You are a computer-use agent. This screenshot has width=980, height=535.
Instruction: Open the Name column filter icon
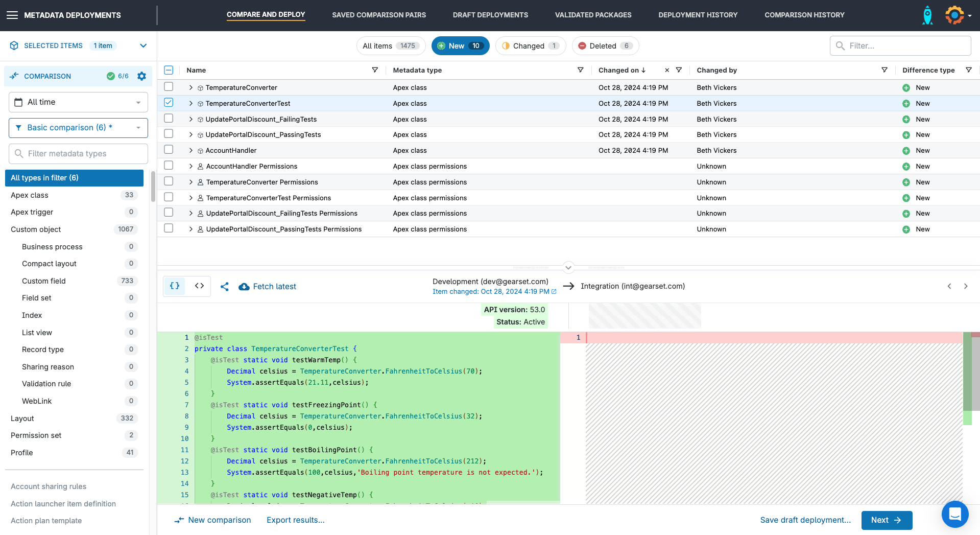(375, 70)
